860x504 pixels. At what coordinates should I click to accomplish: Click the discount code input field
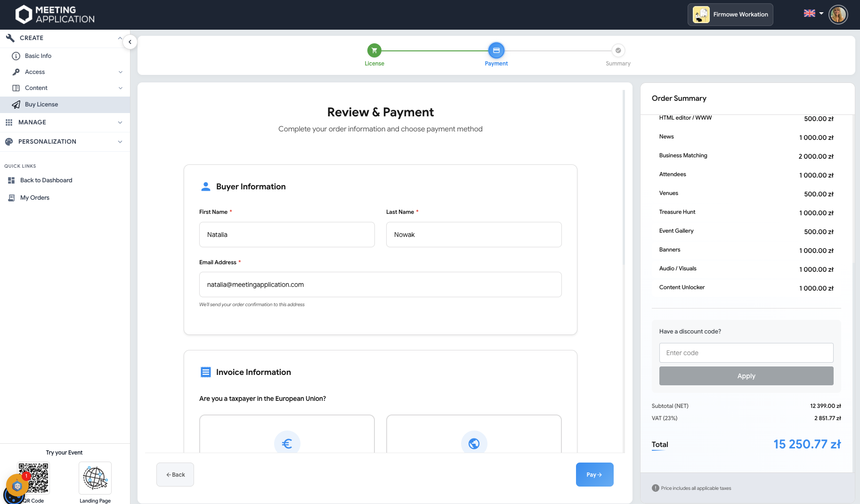(746, 353)
